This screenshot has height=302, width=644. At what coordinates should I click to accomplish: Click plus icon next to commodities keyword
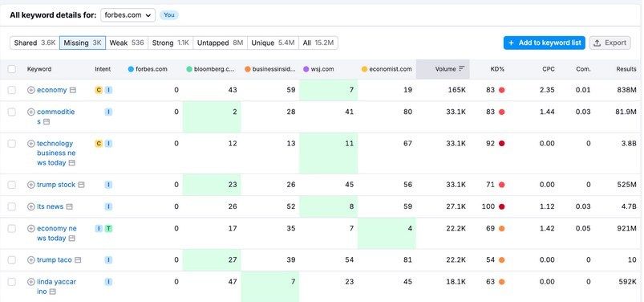coord(30,112)
